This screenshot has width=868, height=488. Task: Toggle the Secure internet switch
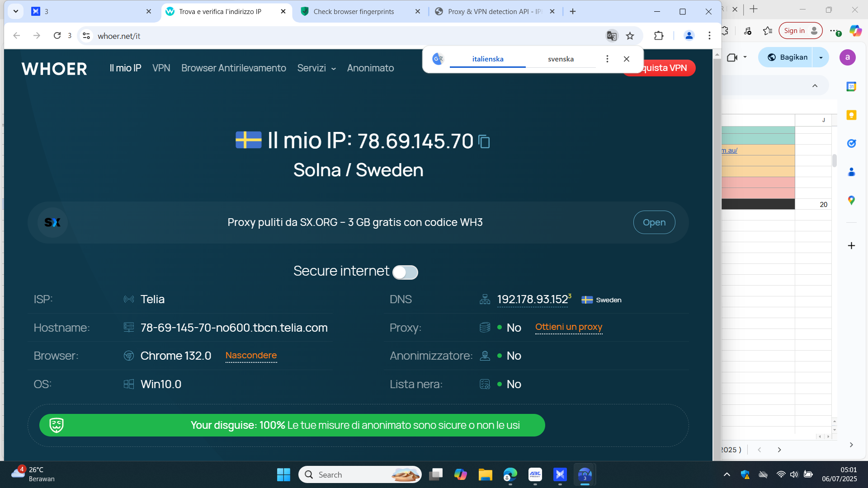click(x=405, y=272)
